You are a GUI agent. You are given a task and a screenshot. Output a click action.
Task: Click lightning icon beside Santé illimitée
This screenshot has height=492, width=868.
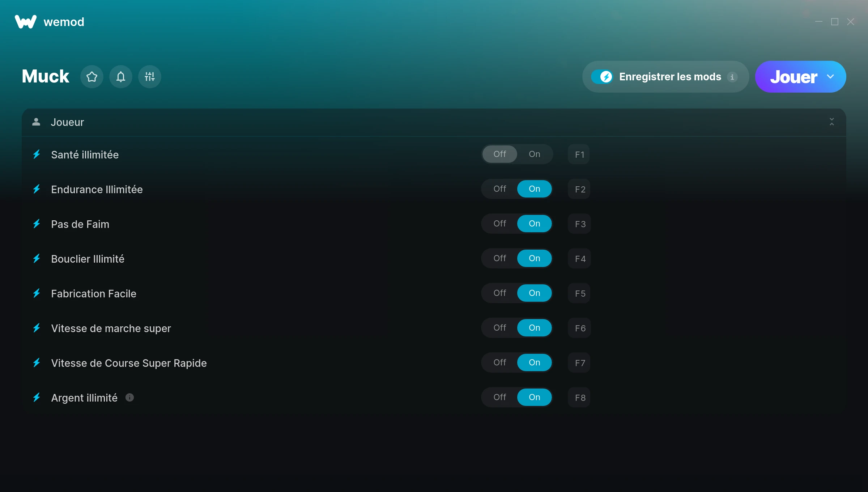coord(37,154)
